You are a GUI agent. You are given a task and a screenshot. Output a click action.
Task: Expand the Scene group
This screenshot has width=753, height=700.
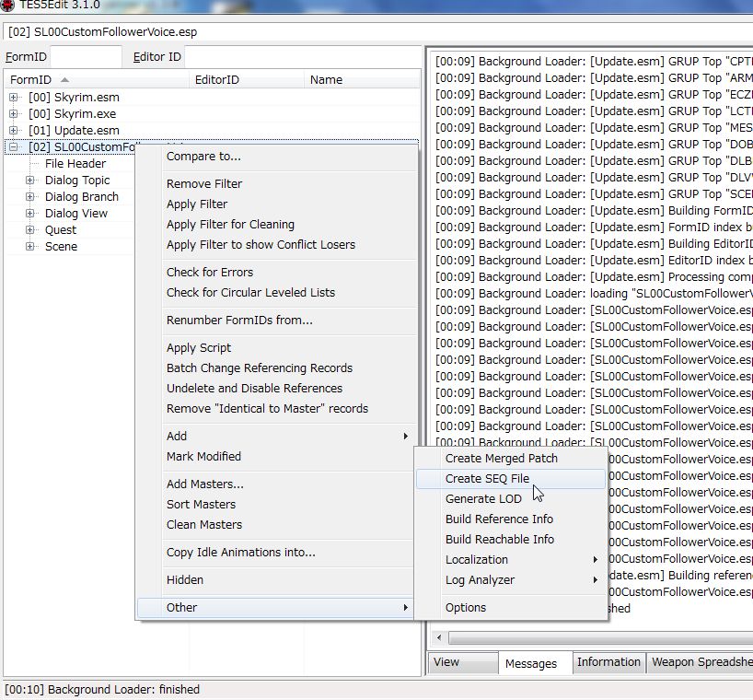tap(29, 247)
